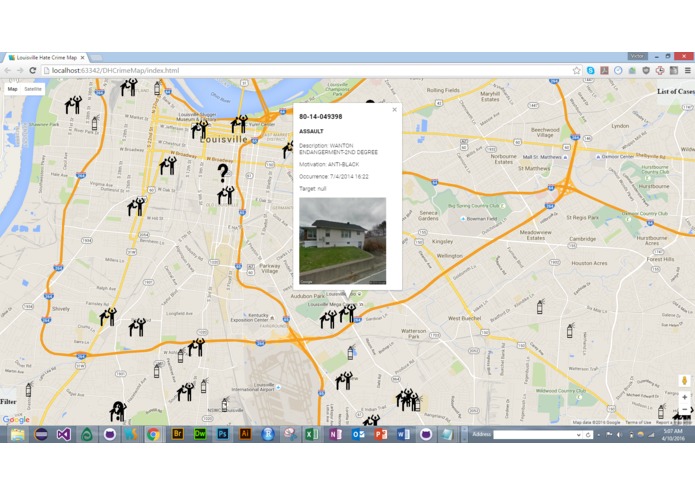Open OneNote from the taskbar
The image size is (695, 494).
tap(335, 434)
